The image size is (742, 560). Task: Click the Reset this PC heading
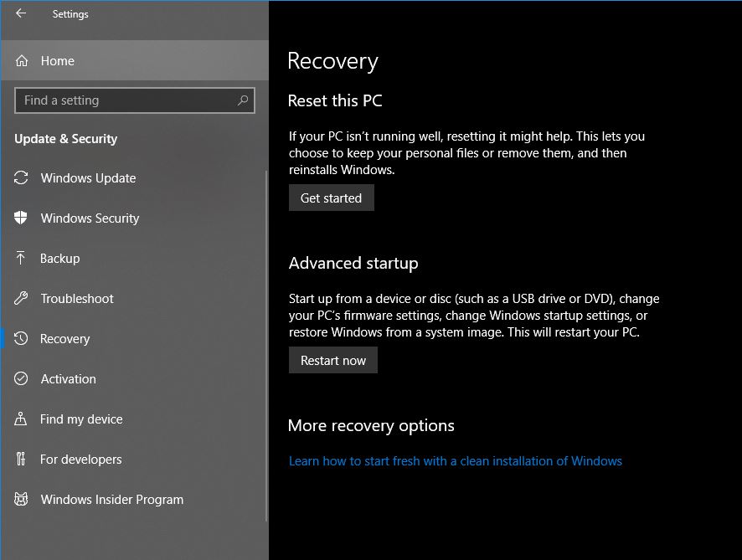tap(335, 100)
